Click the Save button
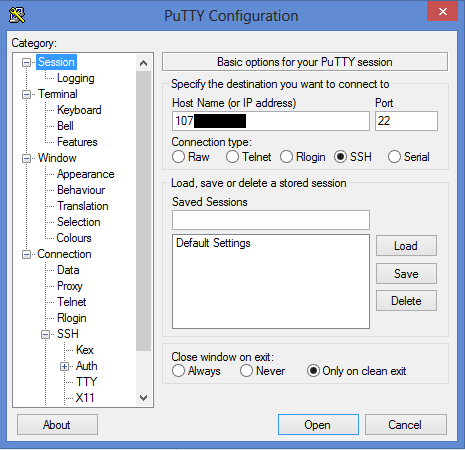Screen dimensions: 465x450 pos(406,274)
